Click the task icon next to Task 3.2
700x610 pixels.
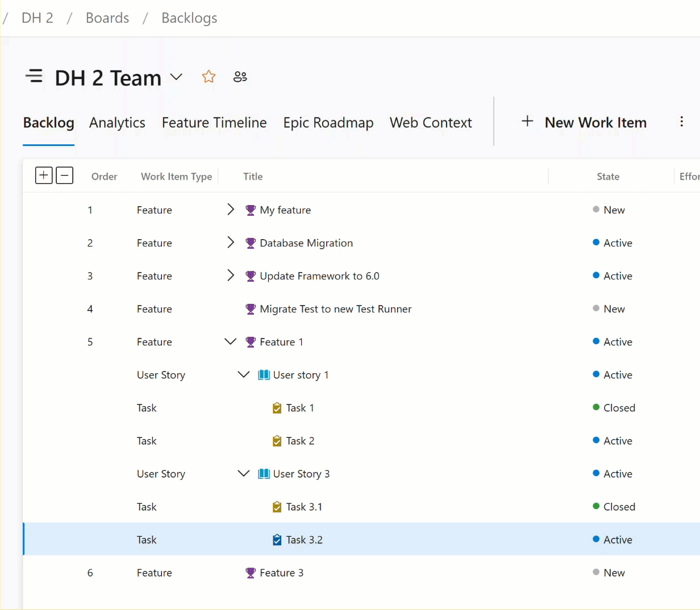pyautogui.click(x=276, y=540)
